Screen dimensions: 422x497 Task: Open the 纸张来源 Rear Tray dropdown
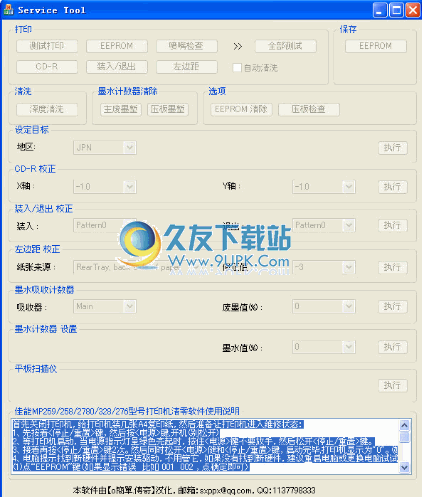137,267
